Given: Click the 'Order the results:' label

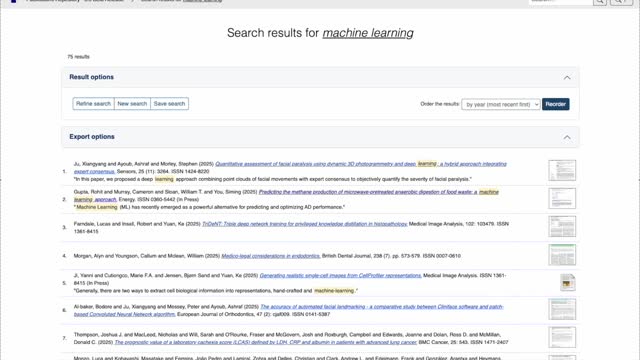Looking at the screenshot, I should pyautogui.click(x=440, y=104).
